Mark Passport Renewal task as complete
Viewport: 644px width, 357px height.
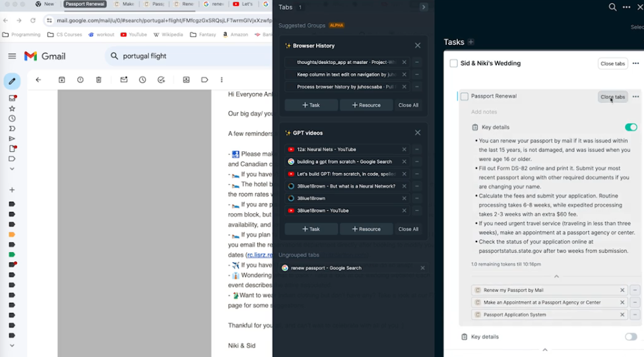(x=465, y=96)
